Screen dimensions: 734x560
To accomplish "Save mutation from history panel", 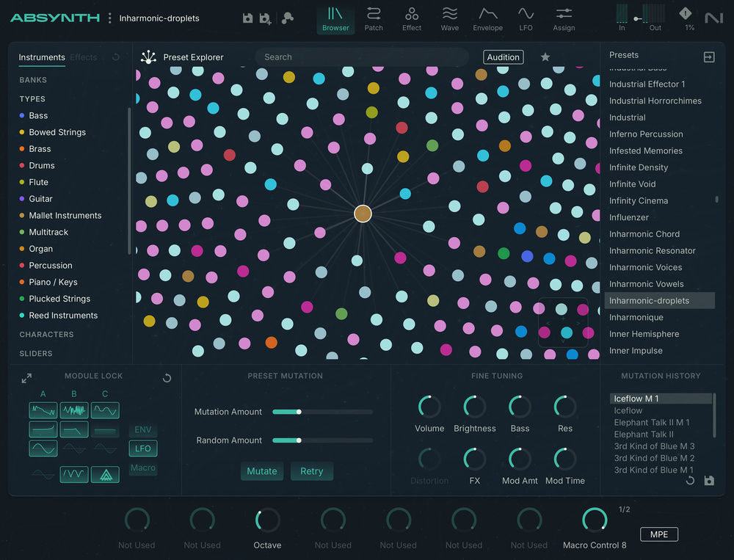I will (x=709, y=481).
